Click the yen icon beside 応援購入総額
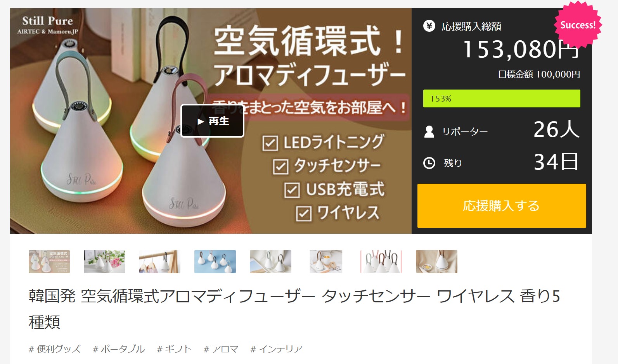Image resolution: width=618 pixels, height=364 pixels. [x=429, y=26]
